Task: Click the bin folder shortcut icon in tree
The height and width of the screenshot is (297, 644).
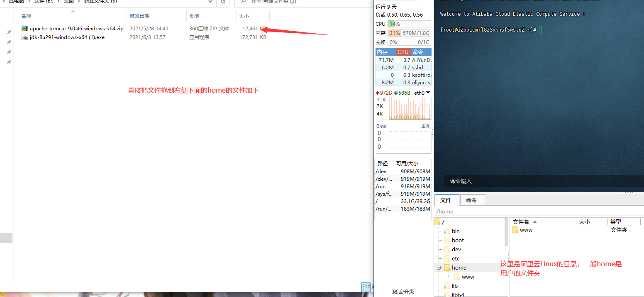Action: tap(446, 231)
